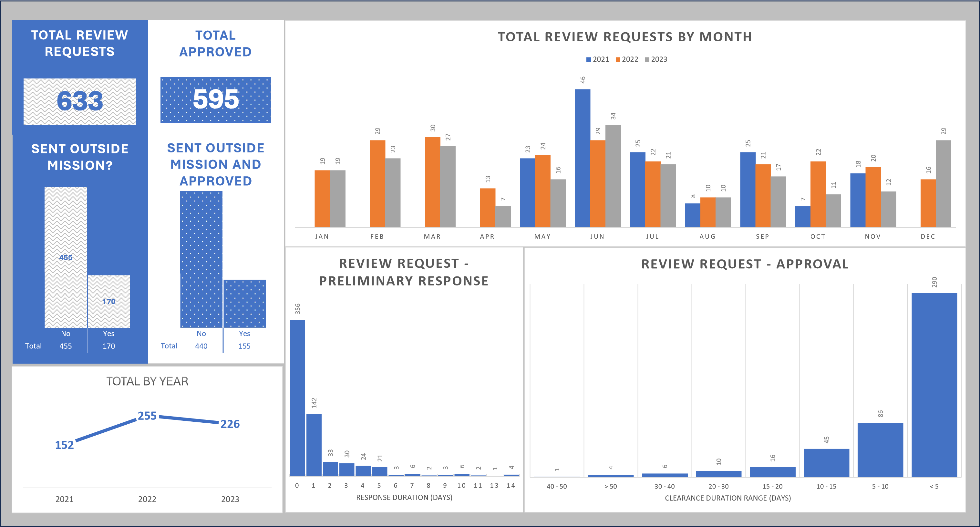The width and height of the screenshot is (980, 527).
Task: Click the September 2021 bar labeled 25
Action: pos(748,190)
